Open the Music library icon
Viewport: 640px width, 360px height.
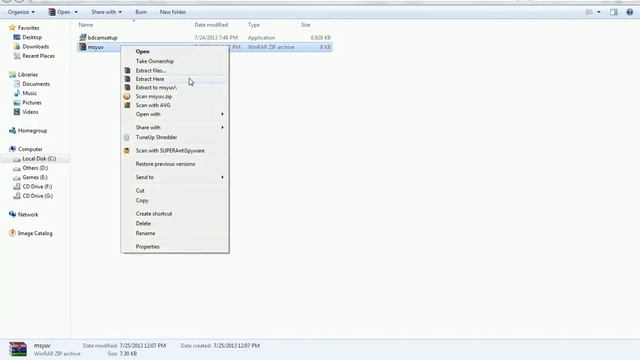point(17,93)
